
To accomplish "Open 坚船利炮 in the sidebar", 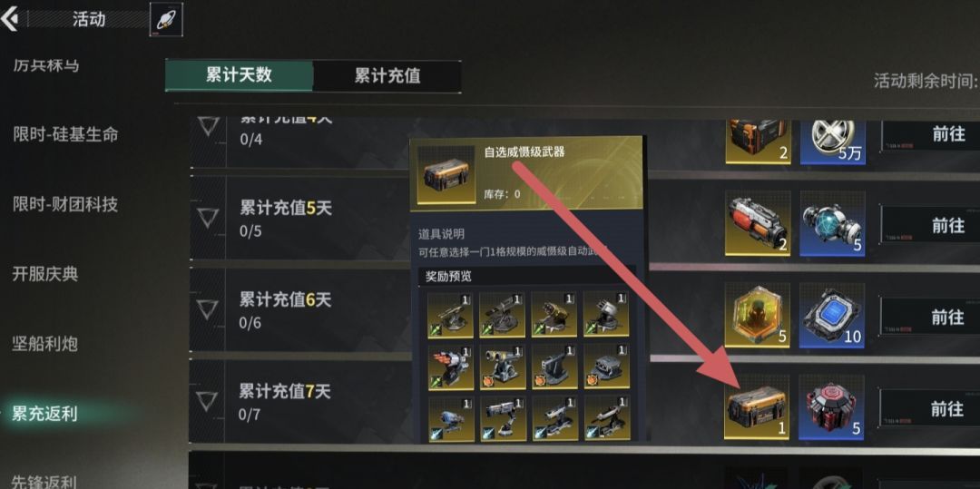I will (45, 344).
